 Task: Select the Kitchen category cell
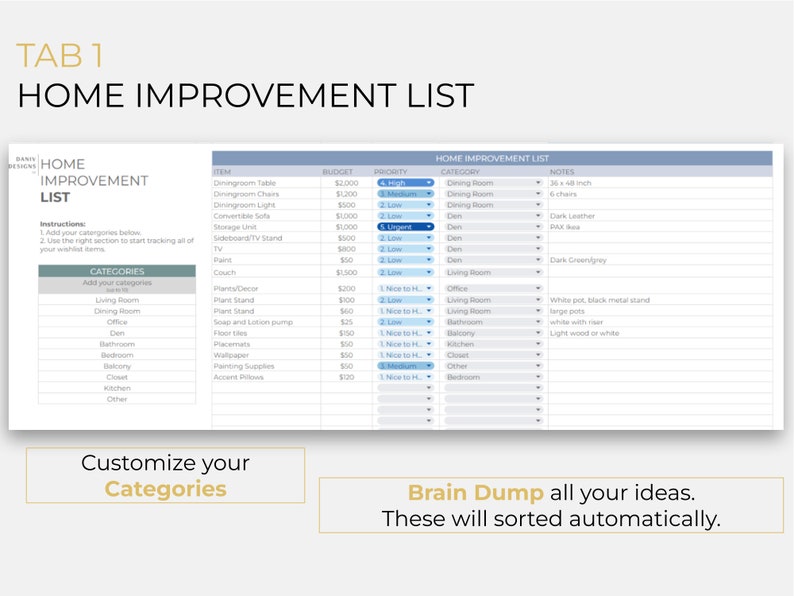click(117, 388)
